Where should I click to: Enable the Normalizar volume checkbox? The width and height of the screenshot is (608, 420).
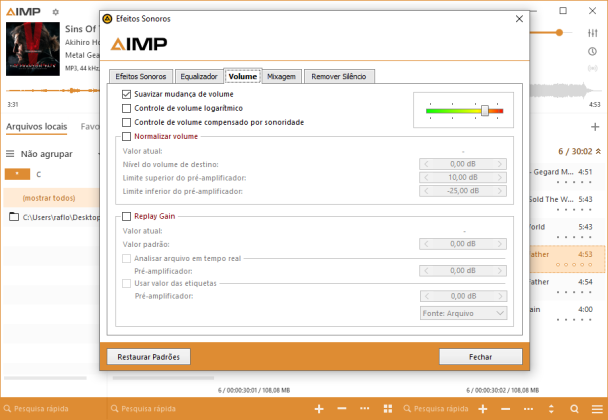126,136
